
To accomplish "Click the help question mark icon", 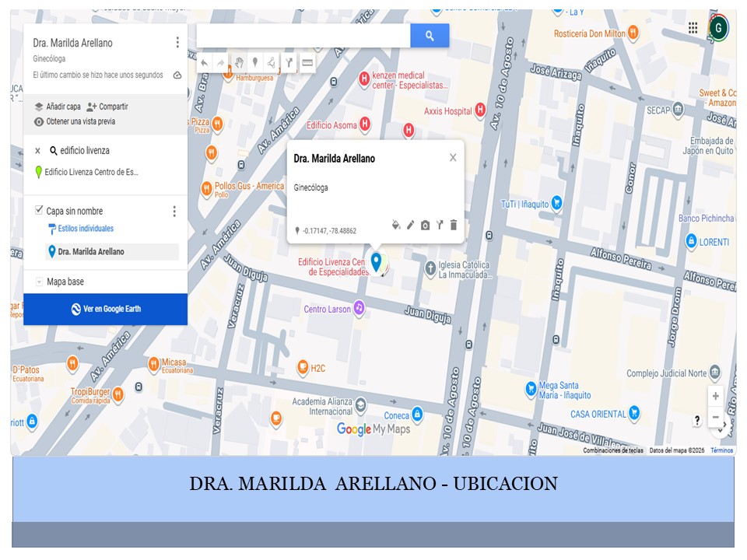I will [697, 420].
